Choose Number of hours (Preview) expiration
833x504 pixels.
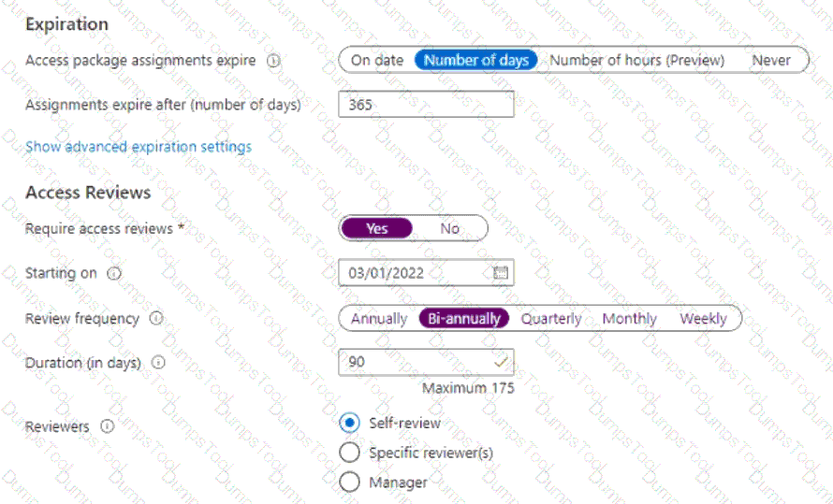636,60
